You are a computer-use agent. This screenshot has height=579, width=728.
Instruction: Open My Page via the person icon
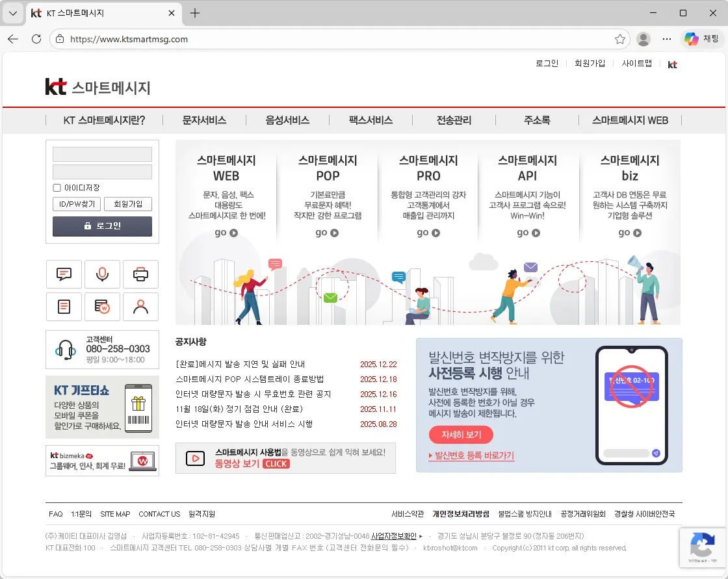tap(140, 307)
